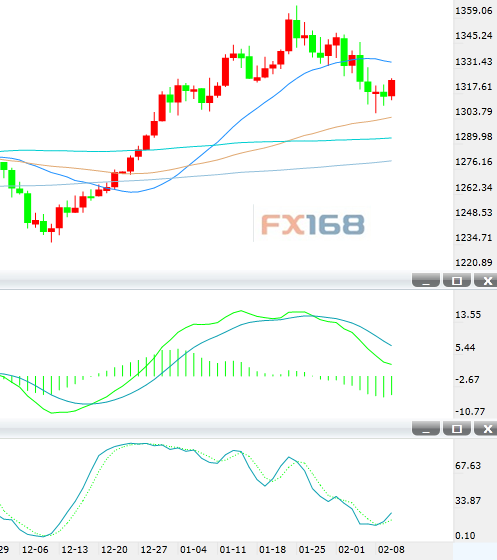Close the stochastic indicator panel
Image resolution: width=497 pixels, height=560 pixels.
(x=486, y=428)
